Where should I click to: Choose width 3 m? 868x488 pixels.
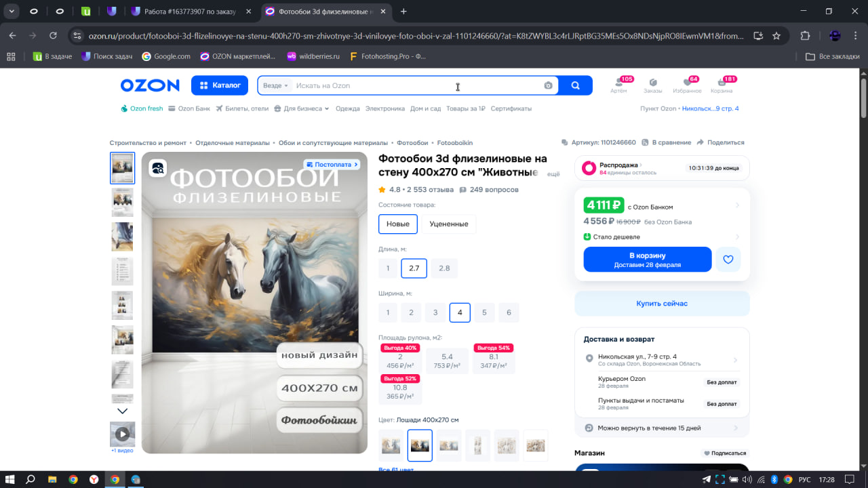435,312
